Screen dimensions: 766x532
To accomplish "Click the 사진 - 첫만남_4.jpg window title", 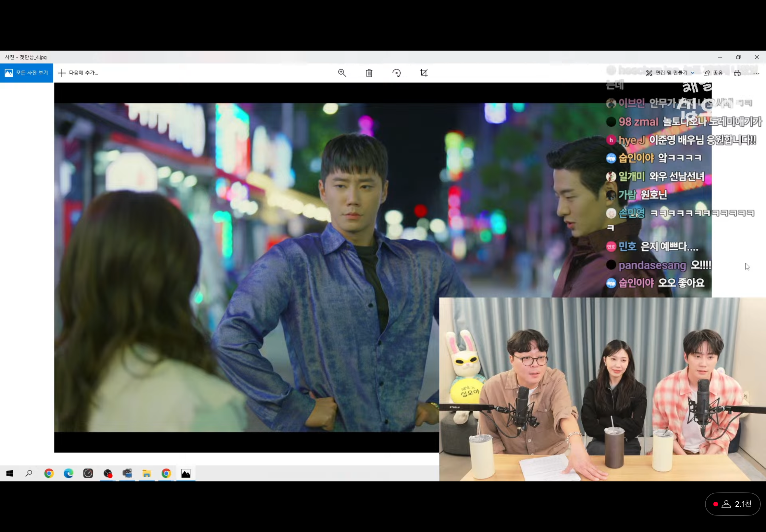I will (26, 57).
